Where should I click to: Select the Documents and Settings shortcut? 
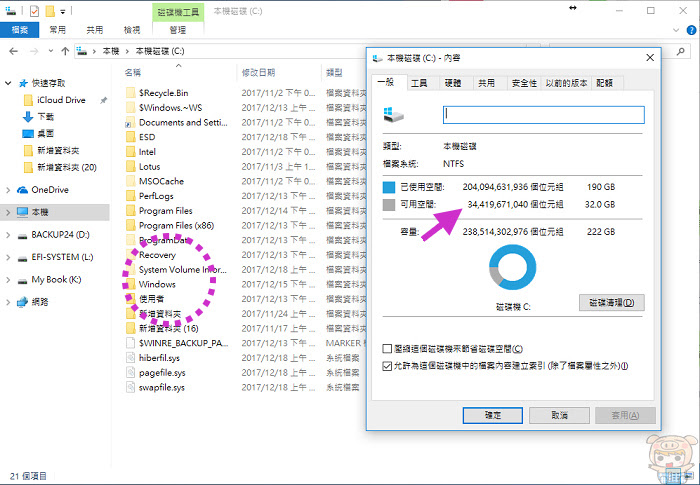coord(183,122)
